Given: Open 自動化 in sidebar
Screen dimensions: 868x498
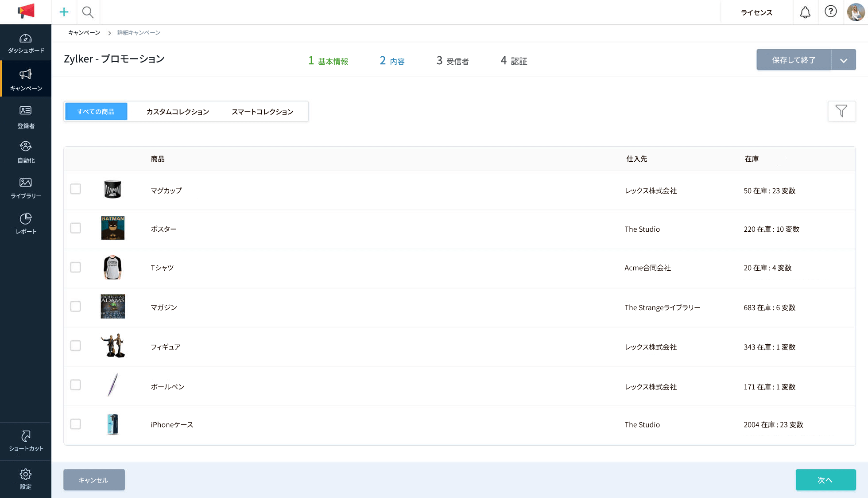Looking at the screenshot, I should (26, 152).
